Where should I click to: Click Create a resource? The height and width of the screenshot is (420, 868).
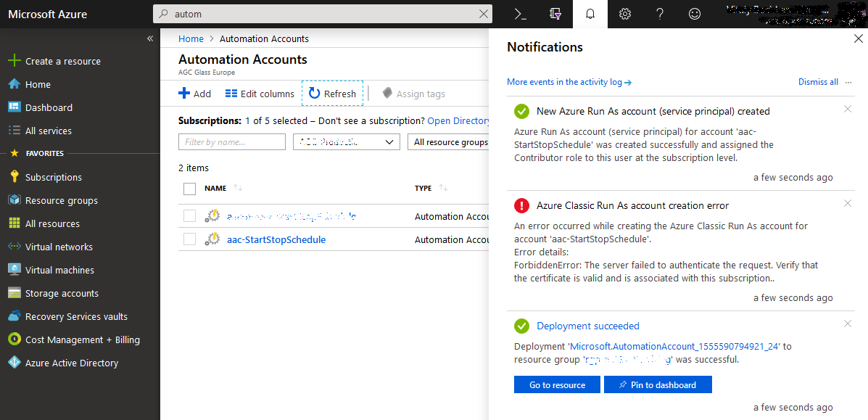point(54,61)
